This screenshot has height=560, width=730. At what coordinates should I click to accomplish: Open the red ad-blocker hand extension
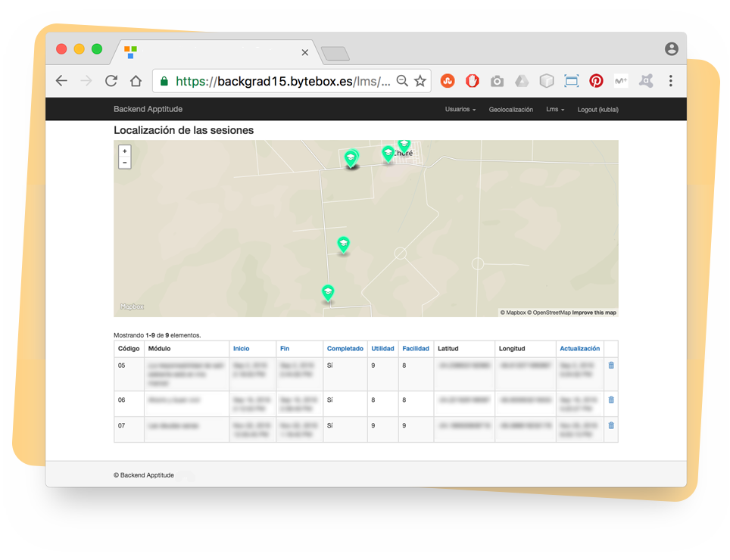(472, 81)
